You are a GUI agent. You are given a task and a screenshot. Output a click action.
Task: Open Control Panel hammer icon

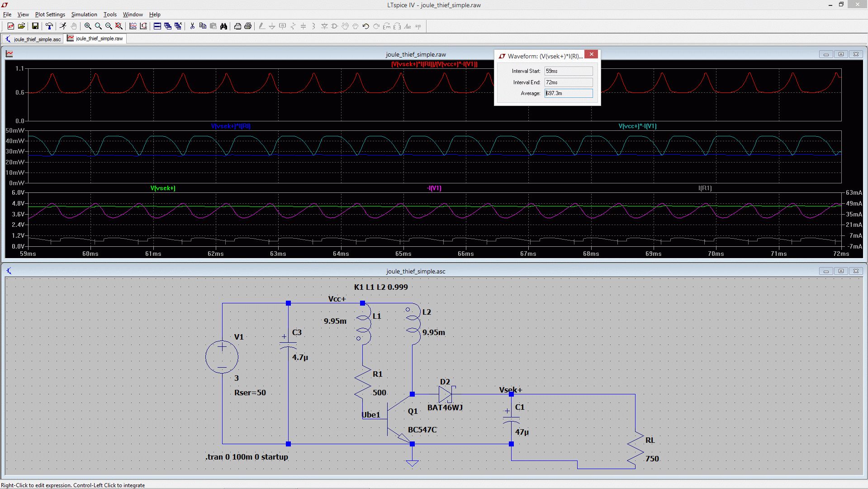49,26
